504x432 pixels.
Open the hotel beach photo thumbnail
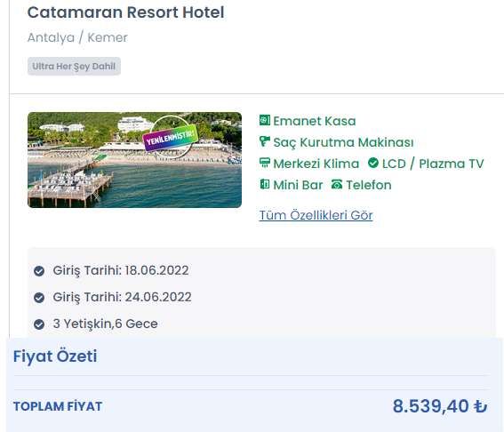[x=134, y=160]
